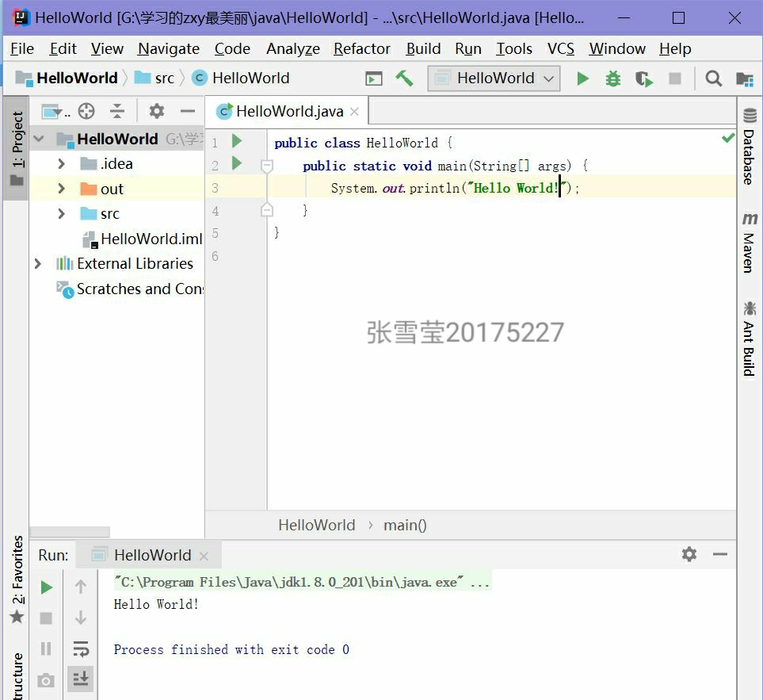Navigate down the stack trace arrow
This screenshot has width=763, height=700.
(x=81, y=618)
